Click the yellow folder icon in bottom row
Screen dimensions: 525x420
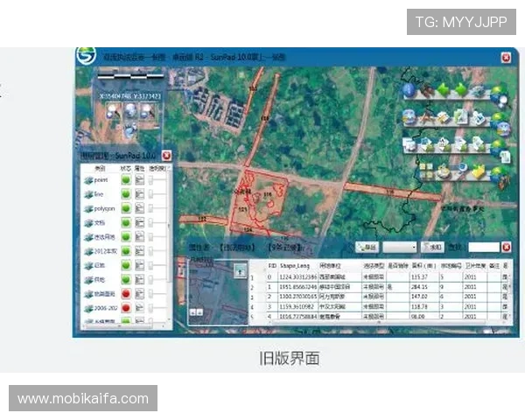pyautogui.click(x=479, y=171)
